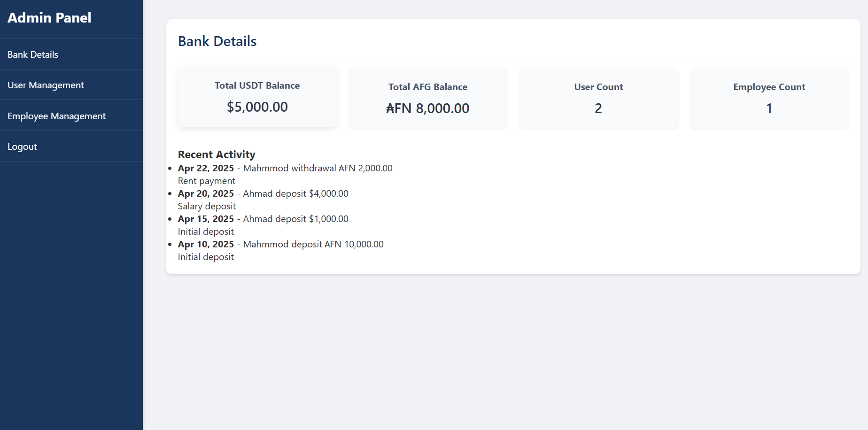Viewport: 868px width, 430px height.
Task: Open Bank Details in the sidebar
Action: coord(33,54)
